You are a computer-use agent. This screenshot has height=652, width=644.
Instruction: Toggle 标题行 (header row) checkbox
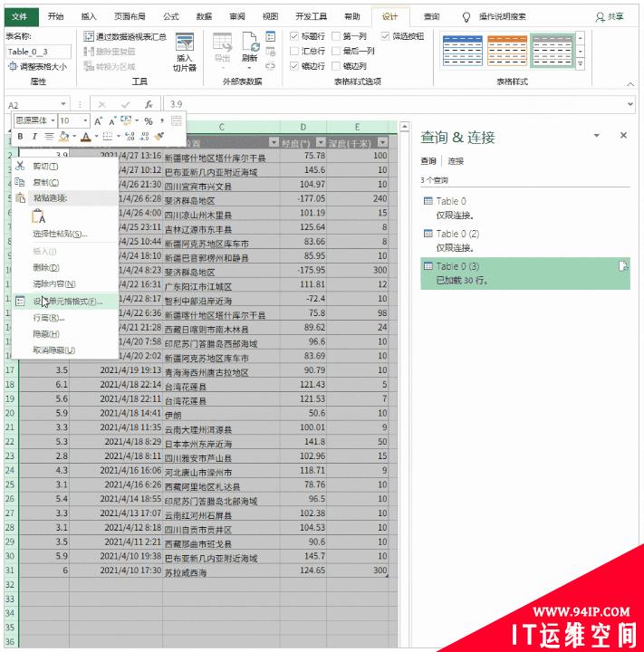(294, 36)
